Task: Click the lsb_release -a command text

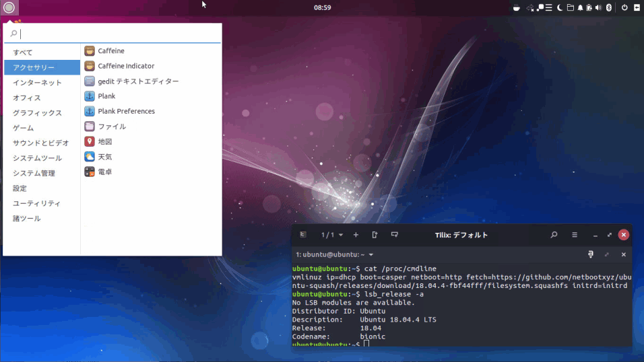Action: pyautogui.click(x=394, y=294)
